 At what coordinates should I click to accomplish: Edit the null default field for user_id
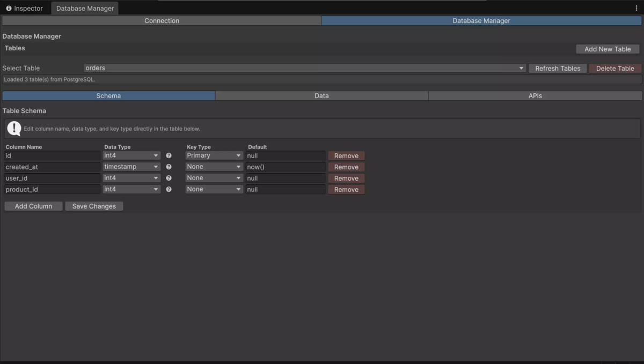coord(286,178)
